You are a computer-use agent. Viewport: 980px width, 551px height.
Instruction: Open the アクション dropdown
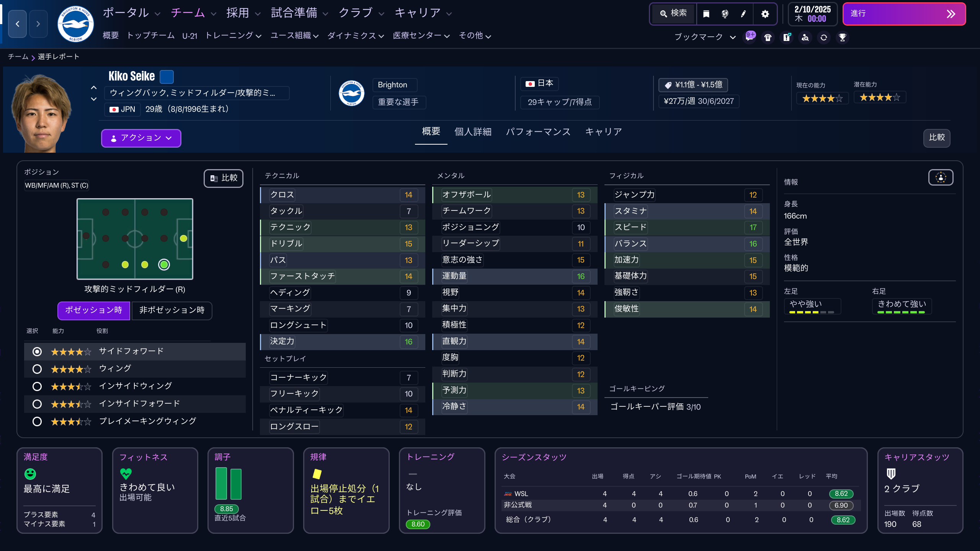tap(140, 138)
